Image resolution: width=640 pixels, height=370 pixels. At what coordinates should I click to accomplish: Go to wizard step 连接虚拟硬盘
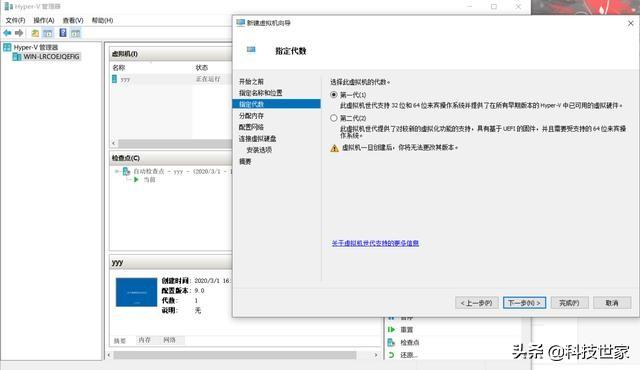257,139
